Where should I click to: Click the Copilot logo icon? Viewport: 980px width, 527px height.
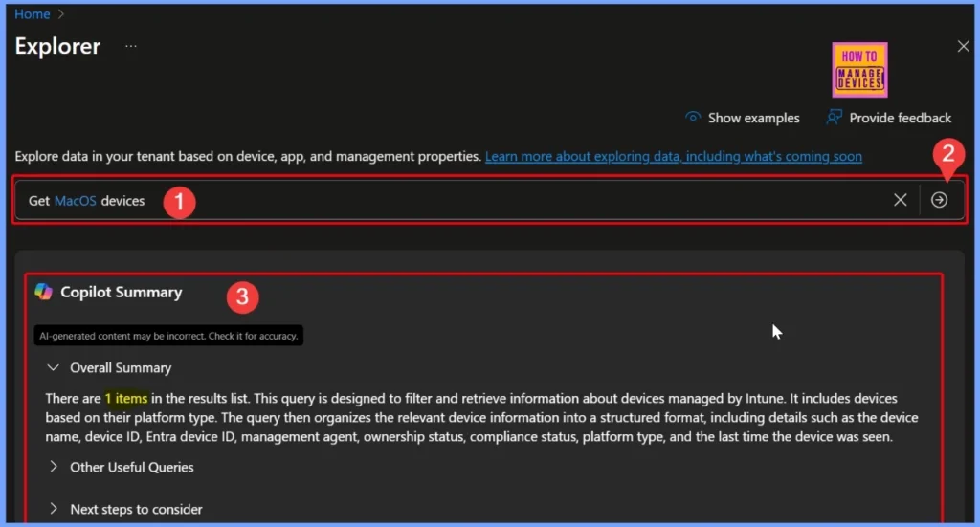pos(43,292)
